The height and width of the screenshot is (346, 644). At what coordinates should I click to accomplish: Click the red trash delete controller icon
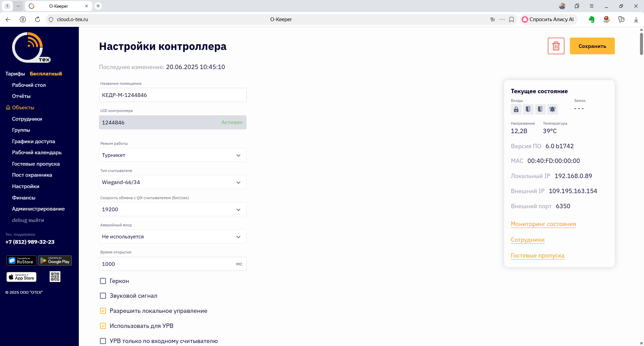click(556, 46)
